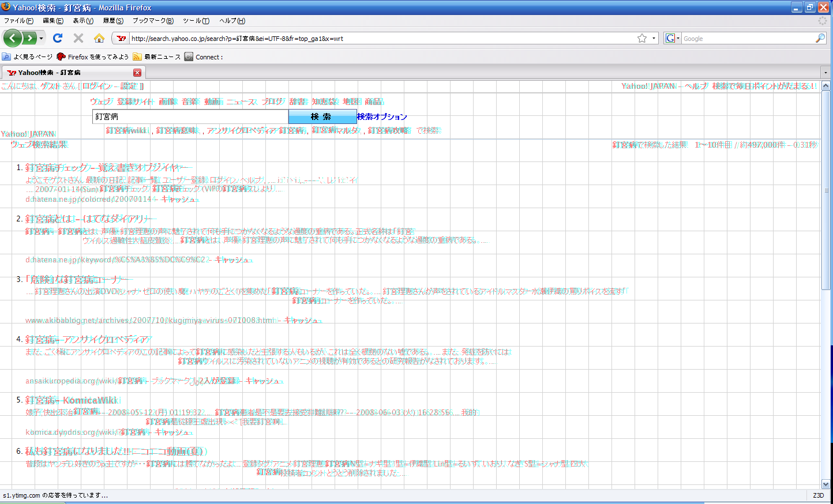Click the 検索 search button
This screenshot has width=833, height=504.
click(322, 116)
